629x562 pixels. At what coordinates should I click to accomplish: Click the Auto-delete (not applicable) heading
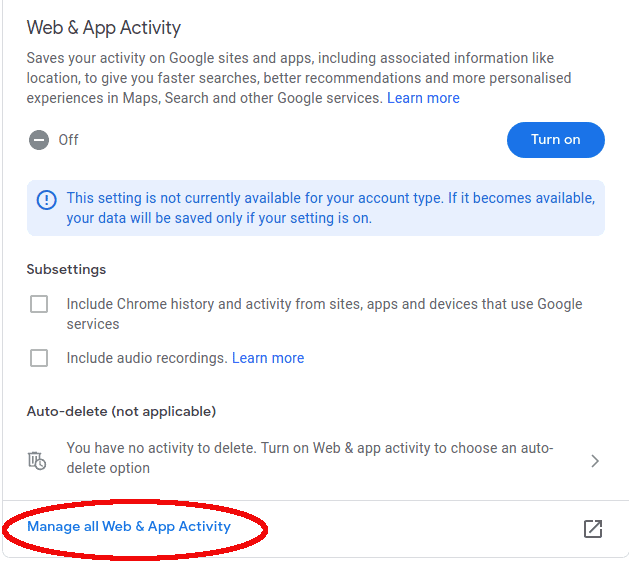pyautogui.click(x=121, y=412)
